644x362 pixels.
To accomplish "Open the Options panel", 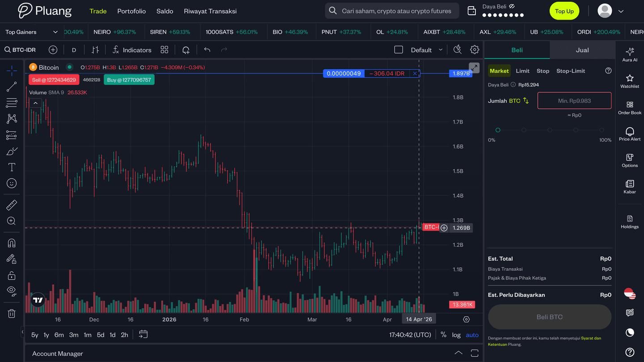I will point(630,160).
